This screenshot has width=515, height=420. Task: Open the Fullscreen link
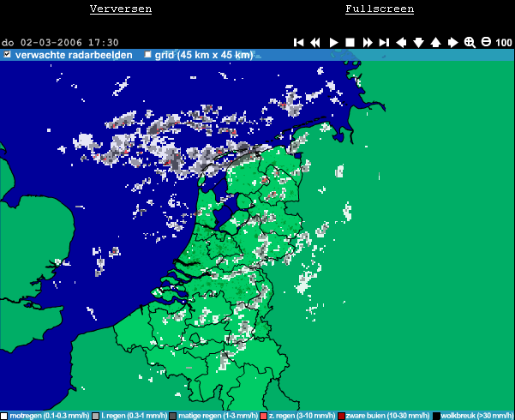click(x=380, y=9)
